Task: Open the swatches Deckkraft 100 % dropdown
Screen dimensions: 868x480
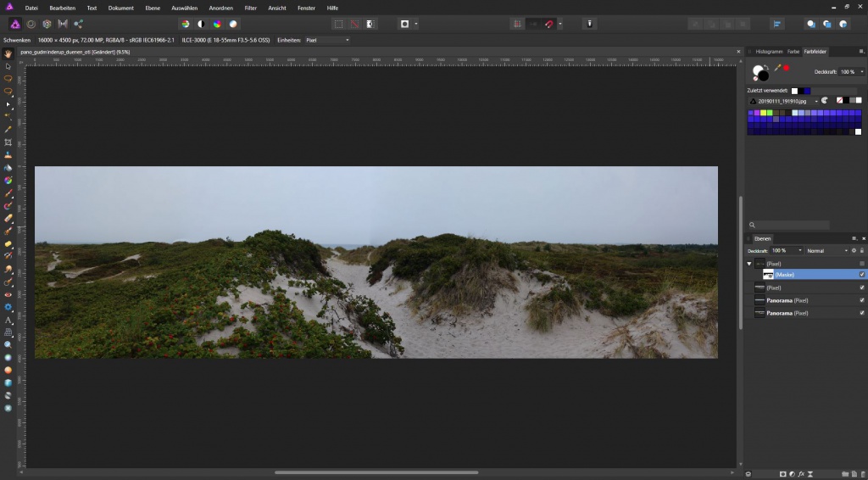Action: tap(851, 72)
